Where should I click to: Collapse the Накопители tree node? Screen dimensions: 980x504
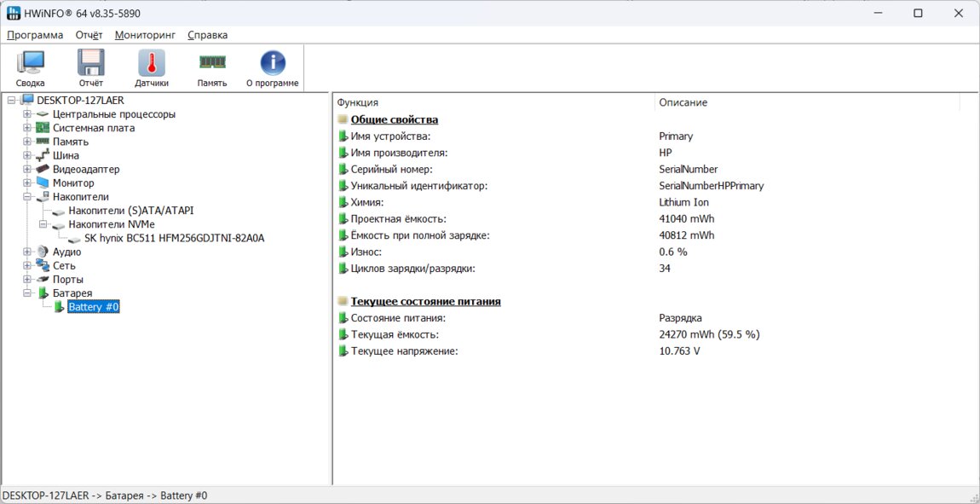tap(27, 197)
